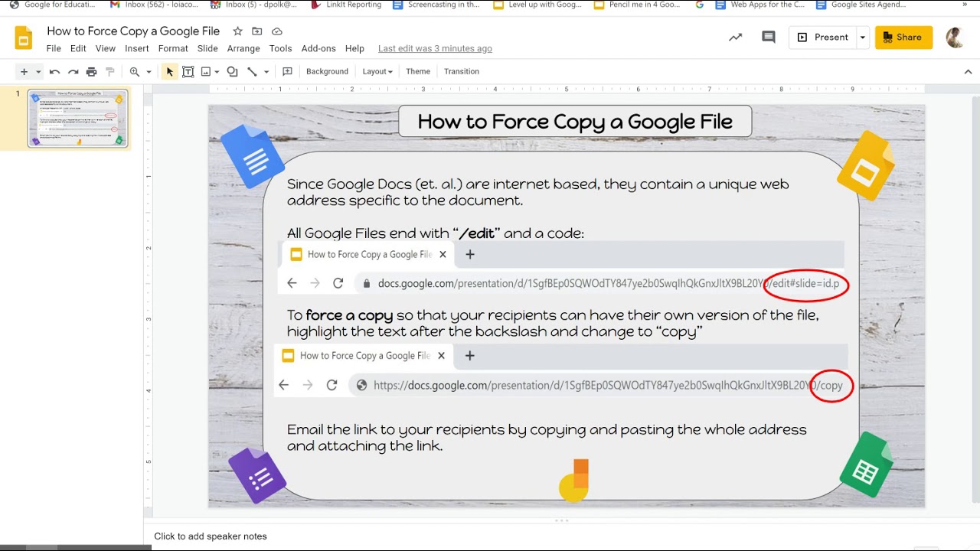Choose the Select arrow cursor tool
The image size is (980, 551).
click(x=169, y=72)
